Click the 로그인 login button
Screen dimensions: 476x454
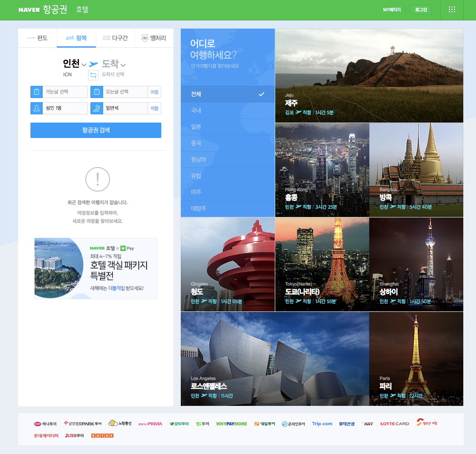pos(421,10)
